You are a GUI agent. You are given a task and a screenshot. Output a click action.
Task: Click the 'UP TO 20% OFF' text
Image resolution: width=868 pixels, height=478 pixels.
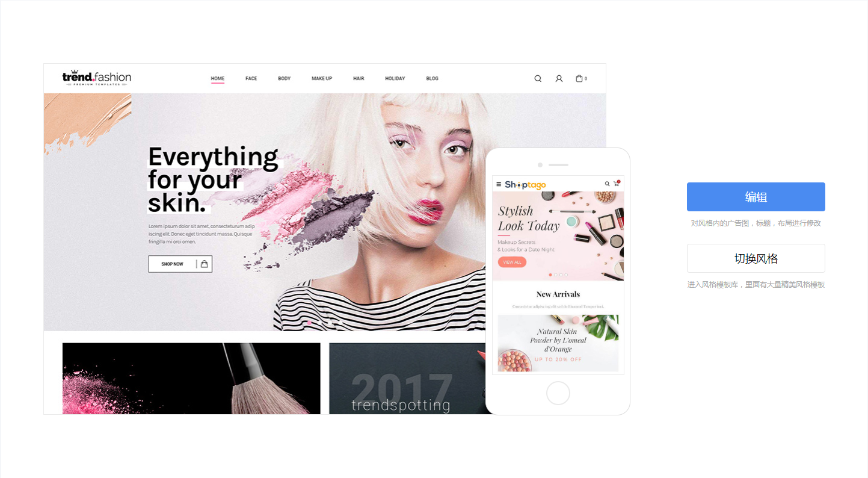pyautogui.click(x=558, y=359)
